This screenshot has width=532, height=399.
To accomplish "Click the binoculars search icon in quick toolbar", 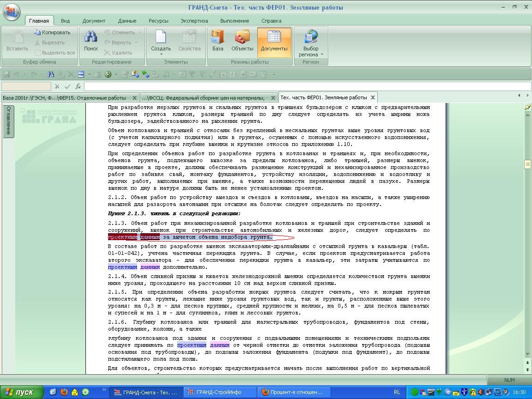I will [50, 74].
